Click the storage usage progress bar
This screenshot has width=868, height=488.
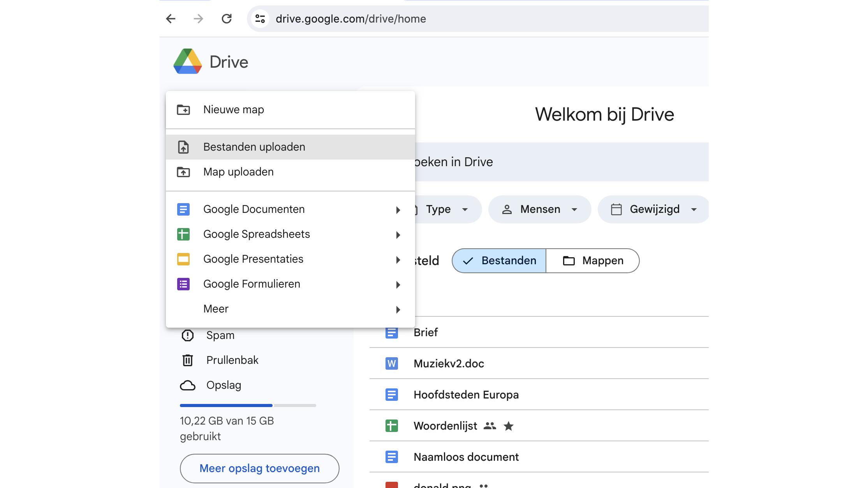(248, 405)
